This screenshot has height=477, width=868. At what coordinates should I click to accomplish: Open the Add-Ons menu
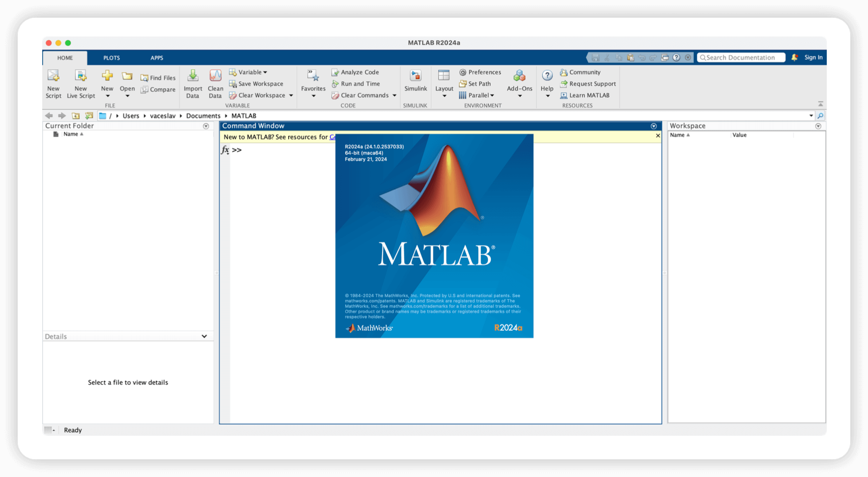[x=519, y=84]
